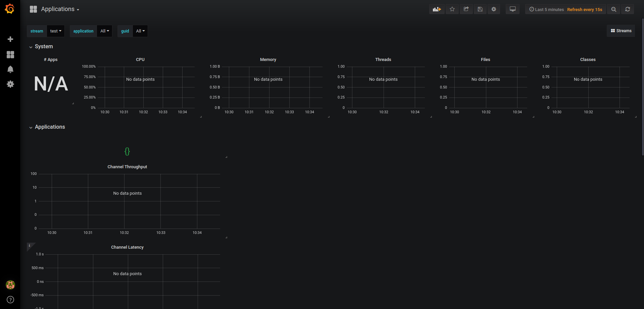Open the Applications dashboard picker dropdown
The width and height of the screenshot is (644, 309).
pos(60,9)
